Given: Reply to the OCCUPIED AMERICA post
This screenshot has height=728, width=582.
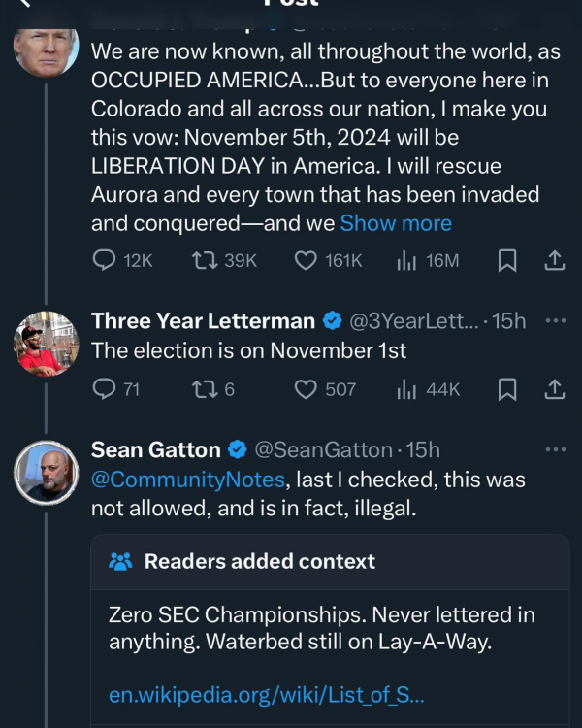Looking at the screenshot, I should (105, 260).
